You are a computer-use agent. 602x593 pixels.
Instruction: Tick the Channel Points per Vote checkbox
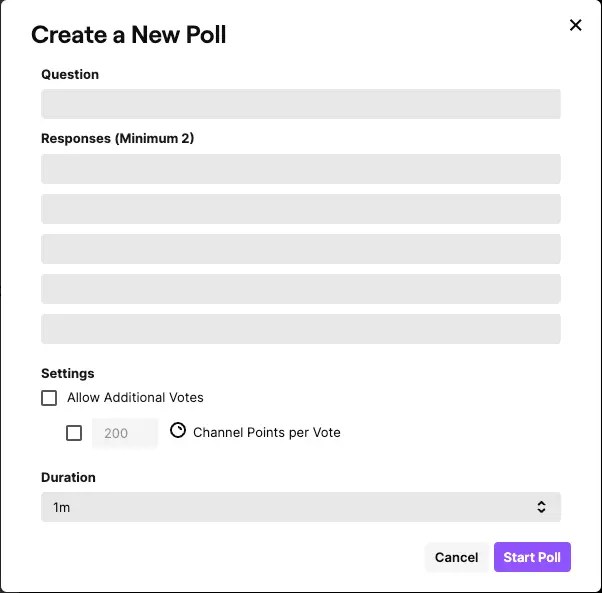click(x=74, y=433)
